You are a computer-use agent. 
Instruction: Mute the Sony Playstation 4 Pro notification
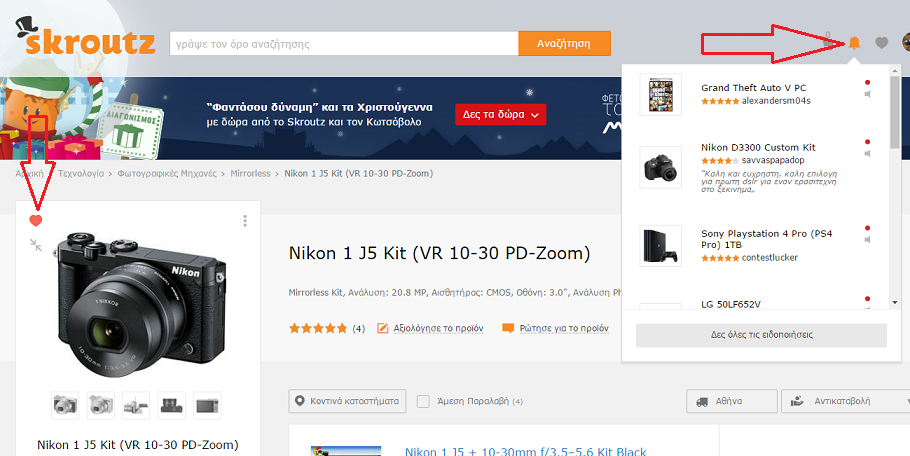[x=868, y=240]
